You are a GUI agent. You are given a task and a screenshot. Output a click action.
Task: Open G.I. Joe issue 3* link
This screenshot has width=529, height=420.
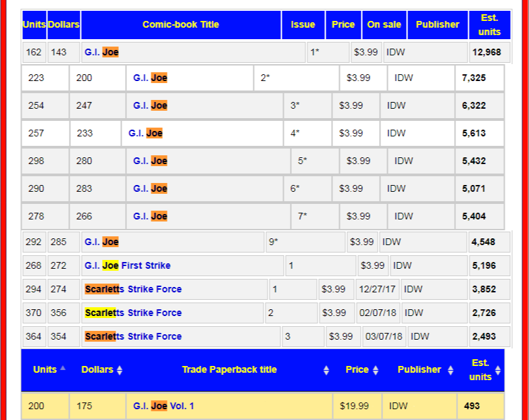click(x=150, y=105)
